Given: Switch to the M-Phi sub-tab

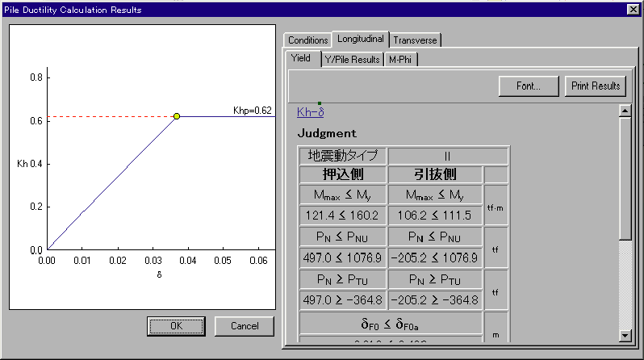Looking at the screenshot, I should [x=401, y=60].
